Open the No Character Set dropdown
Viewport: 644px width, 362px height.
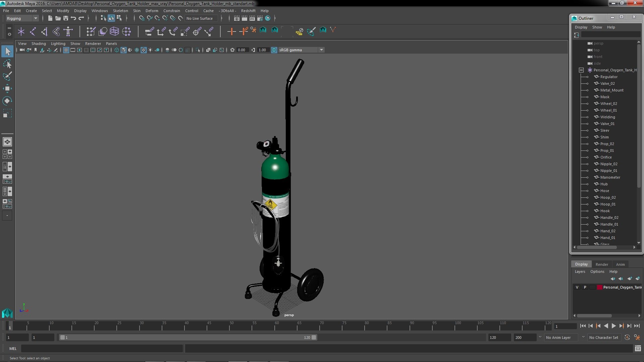(x=605, y=338)
